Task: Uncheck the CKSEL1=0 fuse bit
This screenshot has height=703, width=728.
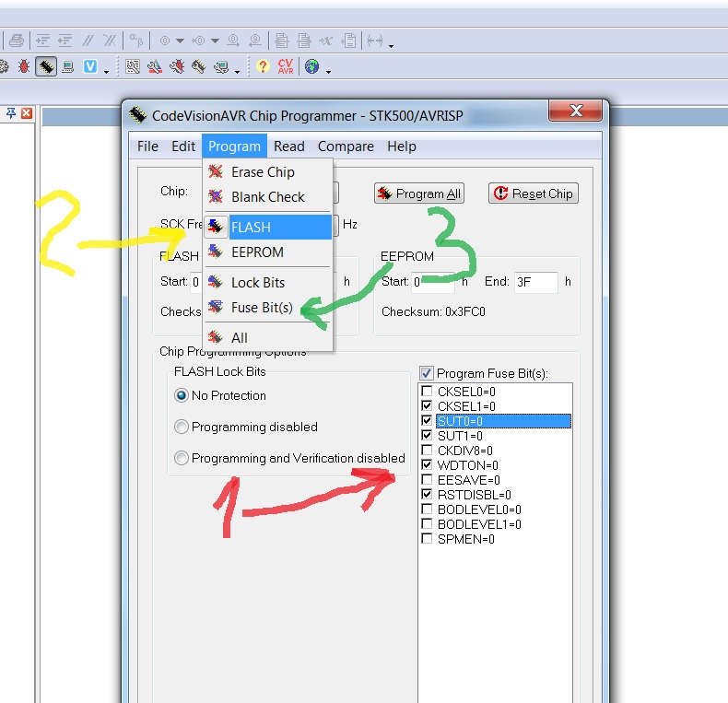Action: tap(427, 405)
